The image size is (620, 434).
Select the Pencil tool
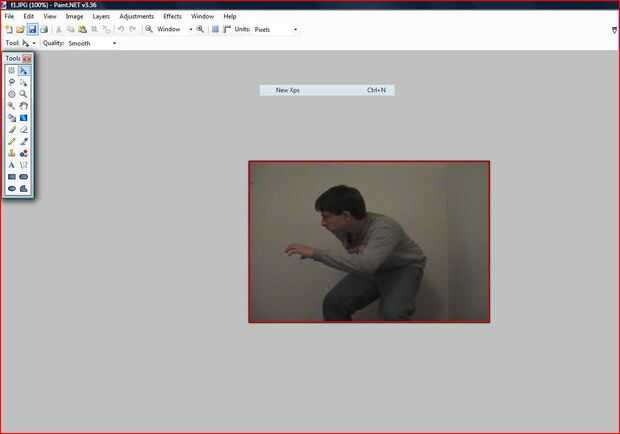click(11, 142)
